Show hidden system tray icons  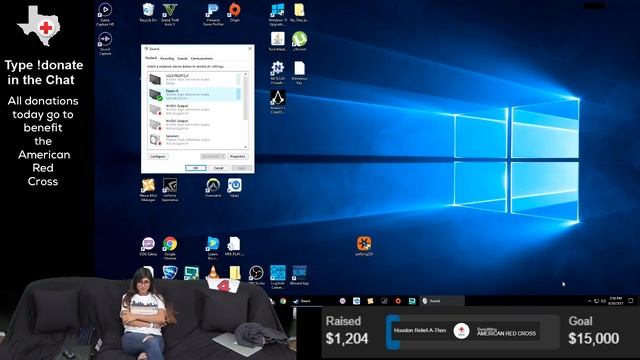[x=589, y=301]
